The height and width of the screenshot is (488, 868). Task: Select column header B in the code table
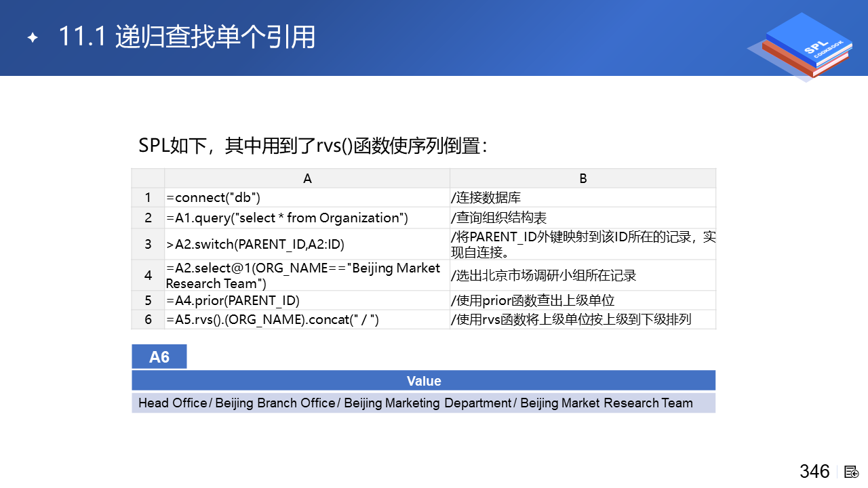(583, 178)
